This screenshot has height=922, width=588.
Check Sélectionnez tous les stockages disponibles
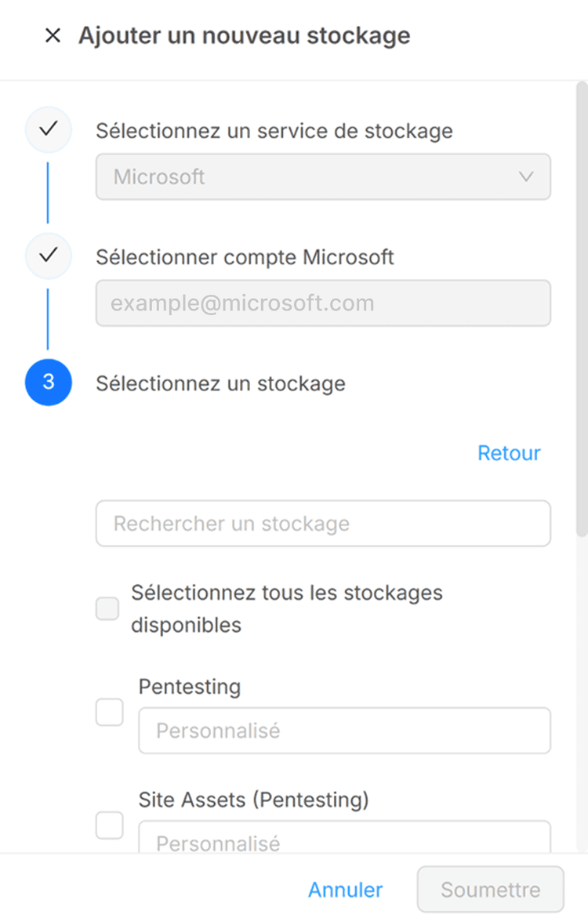point(107,608)
